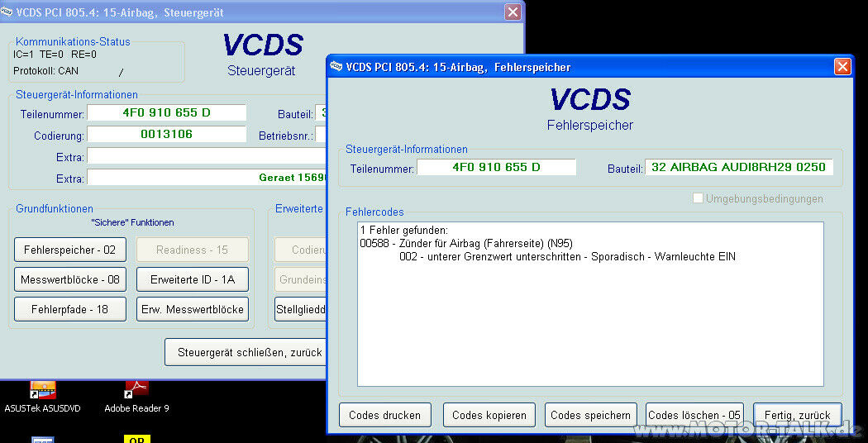This screenshot has width=868, height=443.
Task: Open the Adobe Reader 9 desktop icon
Action: point(136,392)
